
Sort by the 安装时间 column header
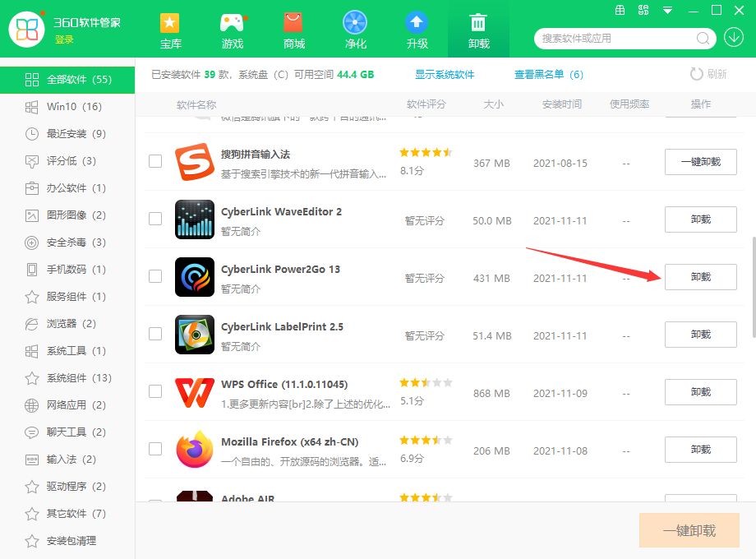(x=562, y=104)
